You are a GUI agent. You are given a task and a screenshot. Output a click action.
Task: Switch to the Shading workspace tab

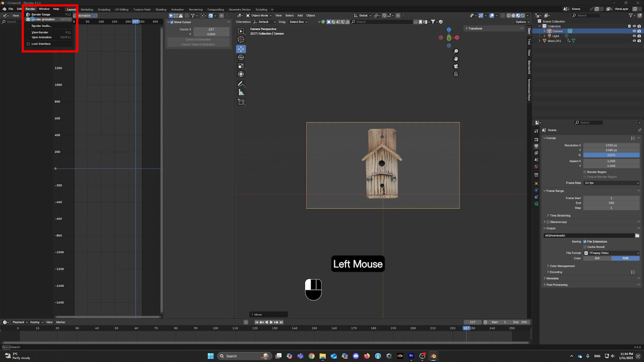(161, 9)
